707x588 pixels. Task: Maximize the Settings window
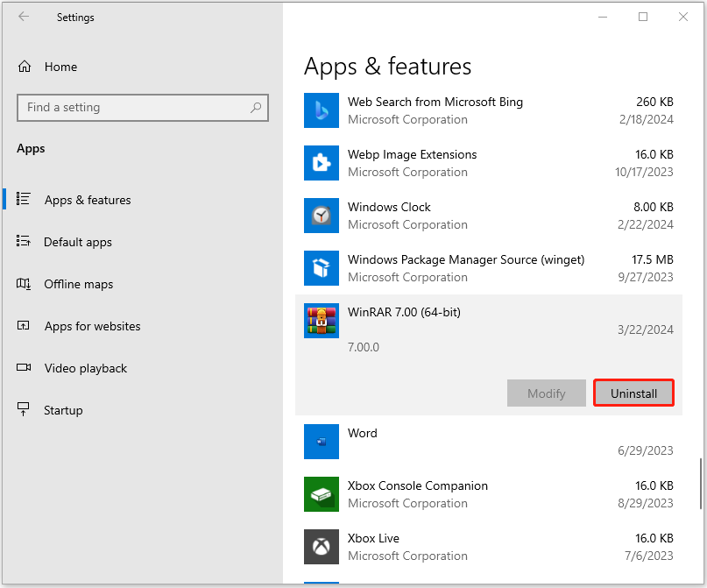(643, 18)
